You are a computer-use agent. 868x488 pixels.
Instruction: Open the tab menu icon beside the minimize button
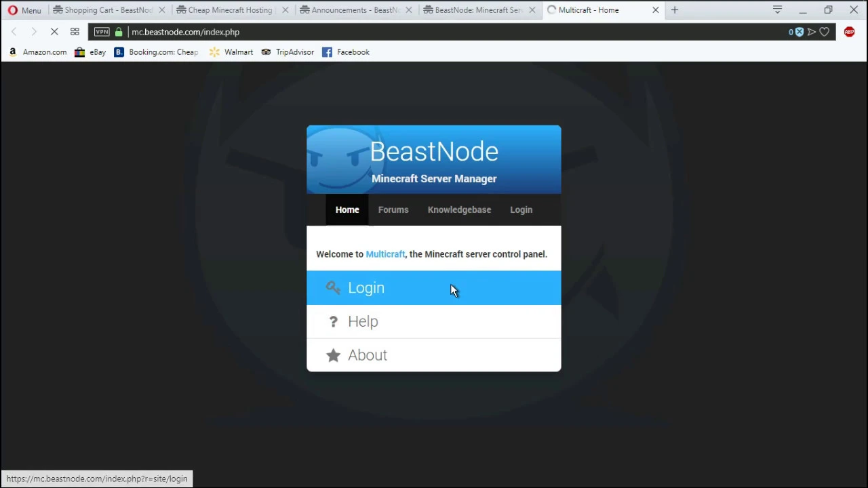[x=778, y=10]
